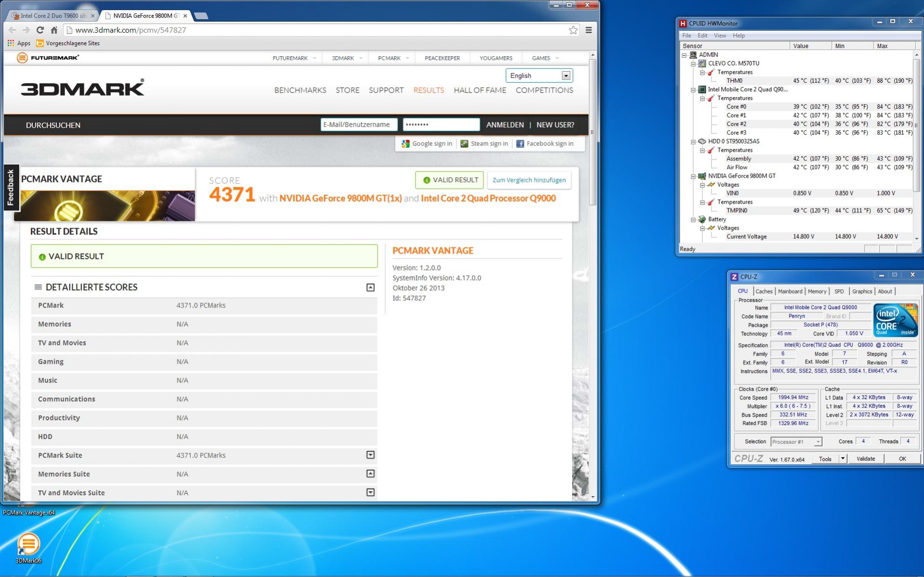Open the Edit menu in HWMonitor

[x=703, y=36]
